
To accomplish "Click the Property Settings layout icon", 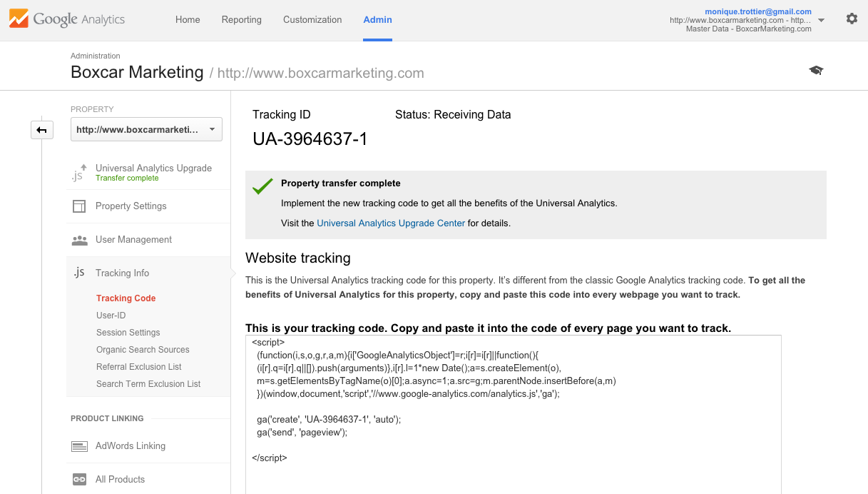I will (x=79, y=206).
